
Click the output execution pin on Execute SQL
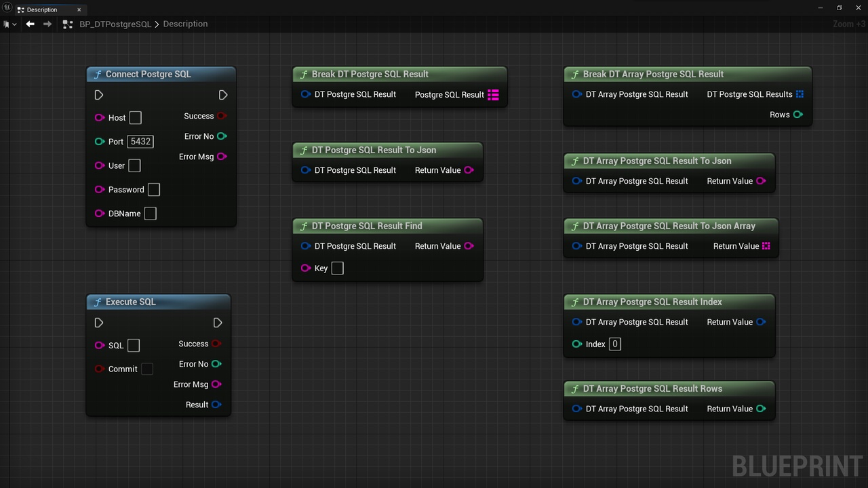(x=218, y=323)
